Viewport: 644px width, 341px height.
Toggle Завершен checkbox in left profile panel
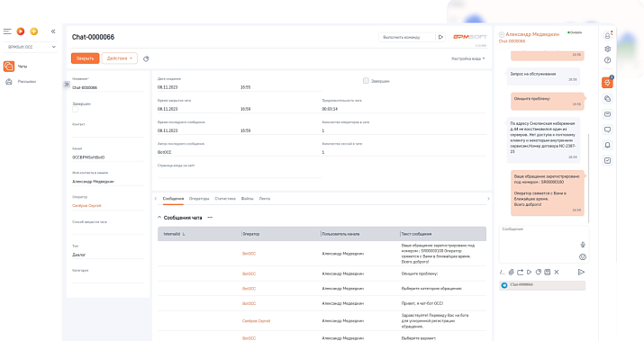[75, 110]
